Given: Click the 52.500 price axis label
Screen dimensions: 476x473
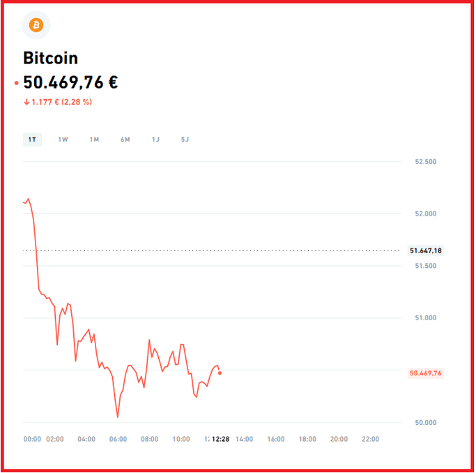Looking at the screenshot, I should (x=425, y=162).
